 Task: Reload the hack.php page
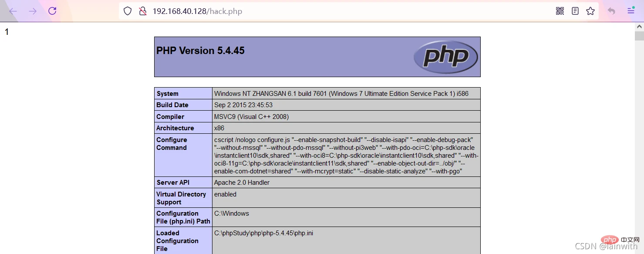point(52,11)
